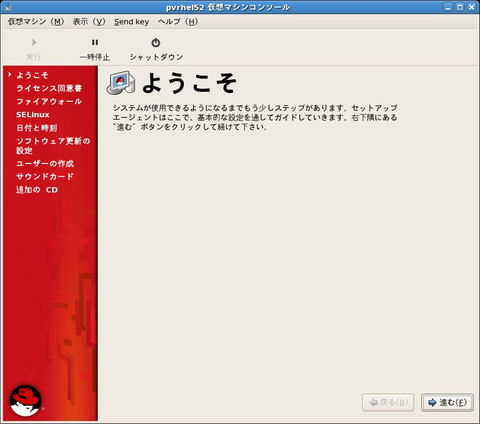Open the 仮想マシン (M) menu

pyautogui.click(x=36, y=22)
